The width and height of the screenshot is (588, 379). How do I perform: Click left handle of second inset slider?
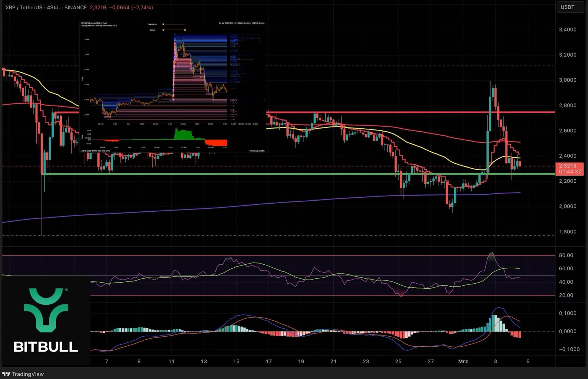click(163, 30)
